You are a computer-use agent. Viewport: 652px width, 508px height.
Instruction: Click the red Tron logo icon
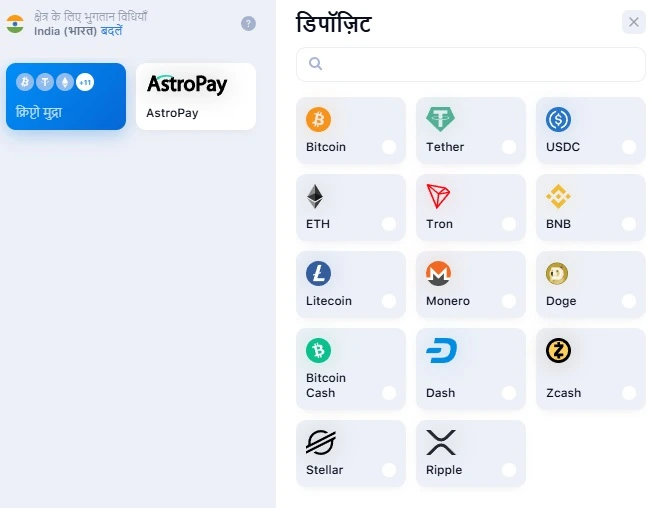[x=438, y=196]
